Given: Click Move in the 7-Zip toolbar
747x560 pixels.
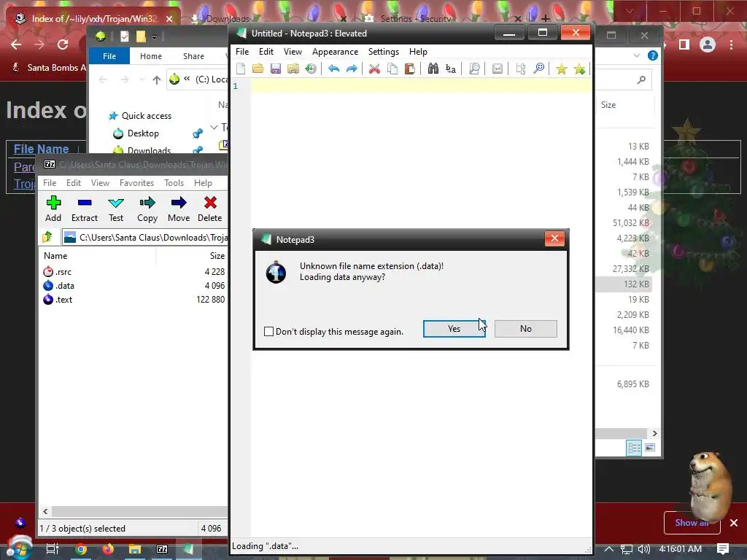Looking at the screenshot, I should 179,209.
